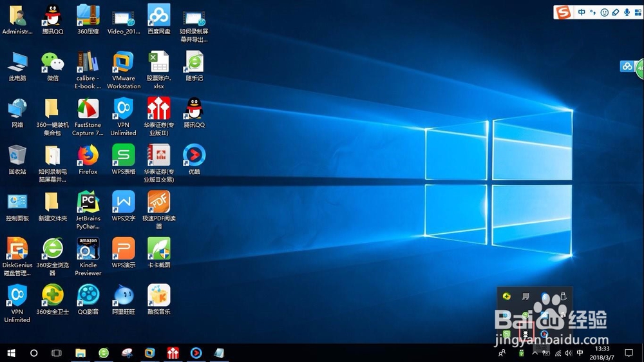Image resolution: width=644 pixels, height=362 pixels.
Task: Open the 回收站 recycle bin
Action: tap(17, 160)
